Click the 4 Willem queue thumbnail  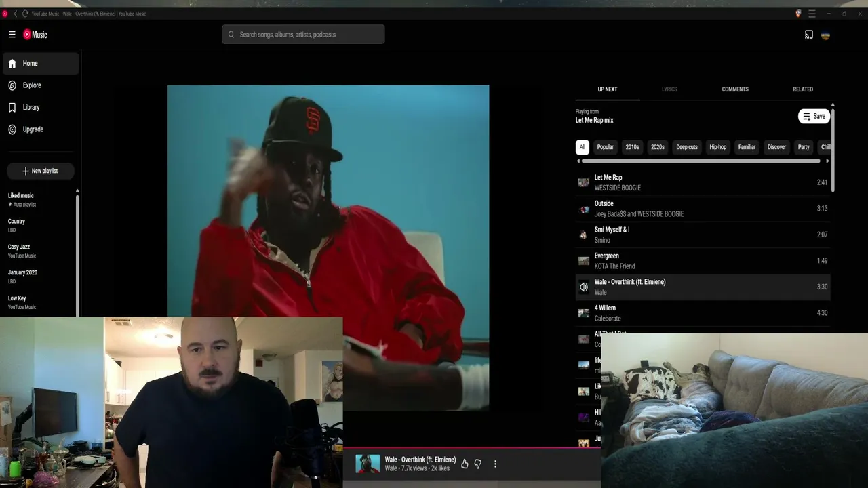[x=584, y=313]
